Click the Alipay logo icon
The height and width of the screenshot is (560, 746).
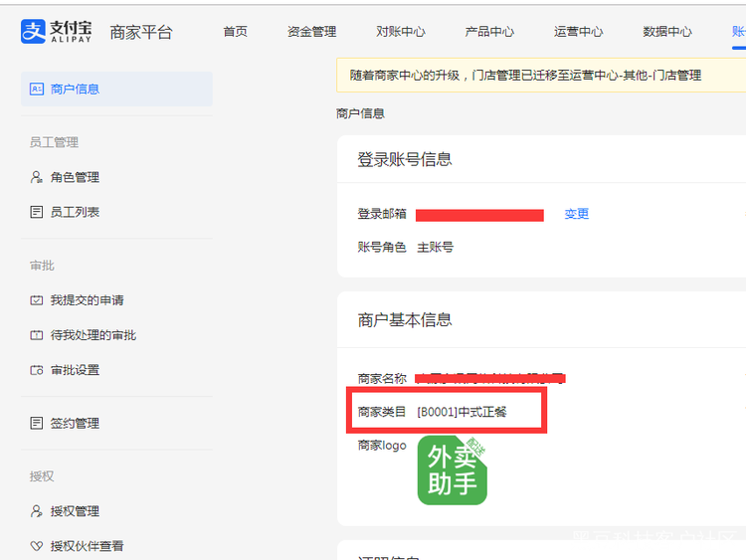pyautogui.click(x=33, y=32)
